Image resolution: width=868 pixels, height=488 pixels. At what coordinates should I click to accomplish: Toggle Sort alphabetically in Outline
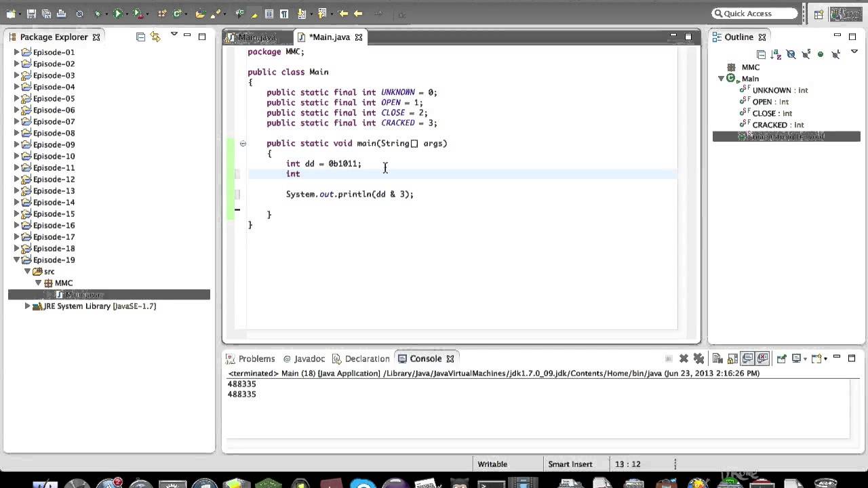pos(776,54)
